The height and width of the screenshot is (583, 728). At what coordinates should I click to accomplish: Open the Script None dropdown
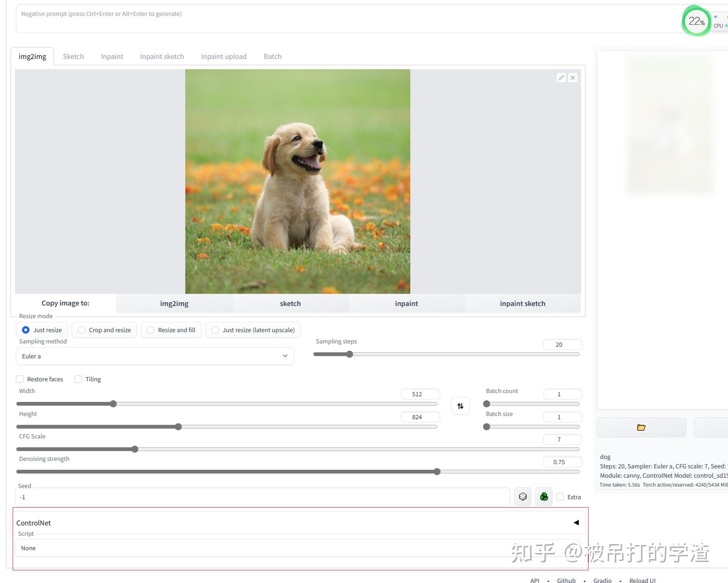point(298,548)
